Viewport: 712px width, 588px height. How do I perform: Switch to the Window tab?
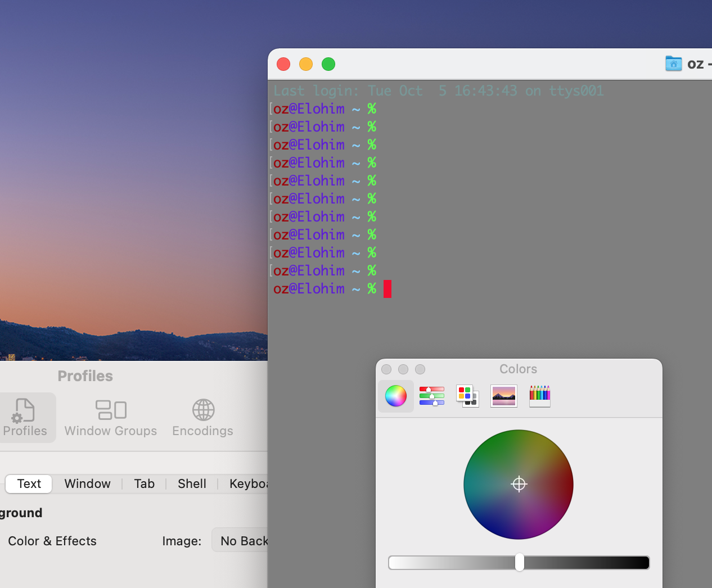tap(88, 483)
